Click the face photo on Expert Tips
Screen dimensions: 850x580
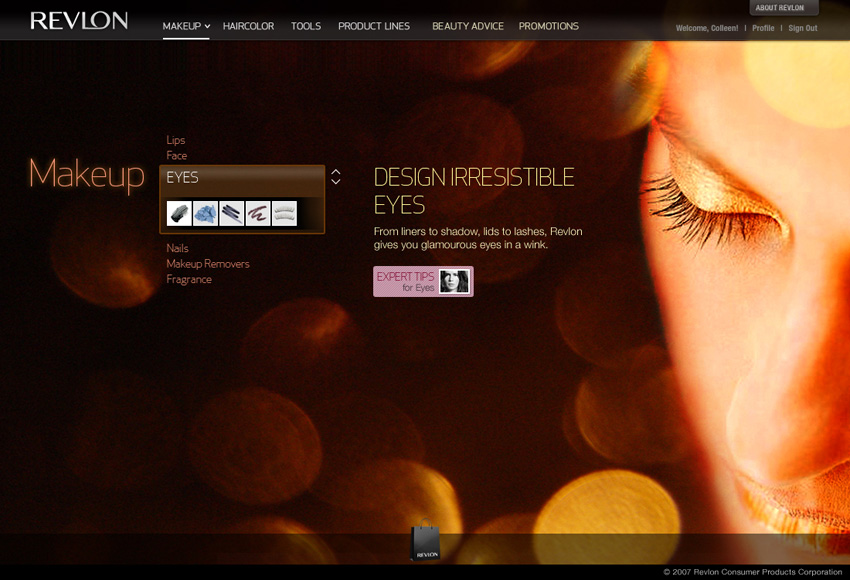click(x=454, y=282)
